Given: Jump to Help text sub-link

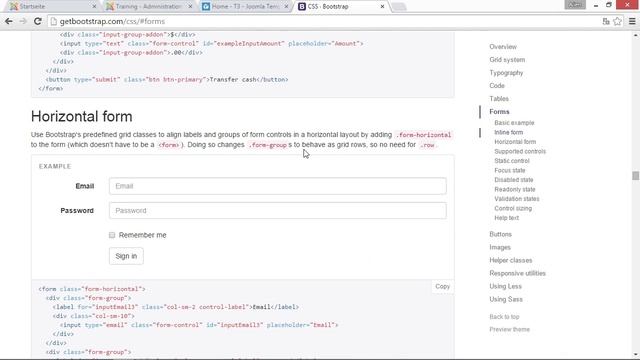Looking at the screenshot, I should (x=507, y=218).
